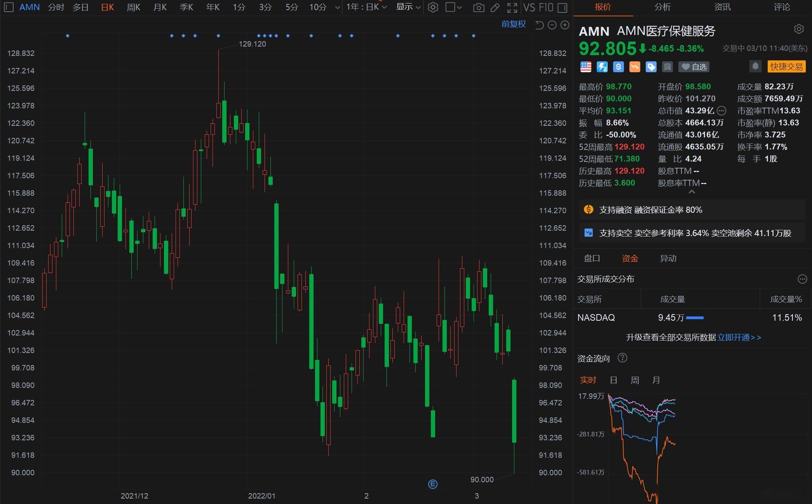
Task: Select 月K monthly candlestick view
Action: [x=160, y=7]
